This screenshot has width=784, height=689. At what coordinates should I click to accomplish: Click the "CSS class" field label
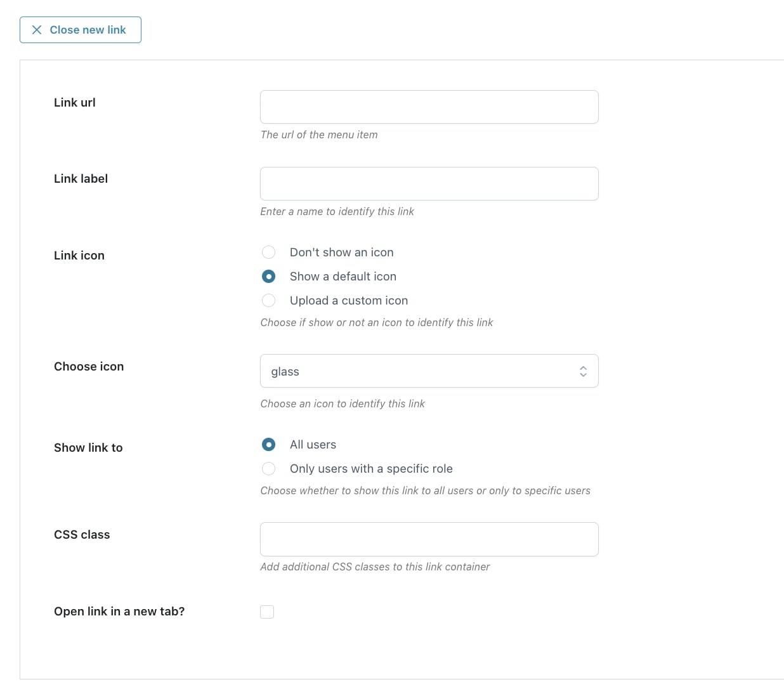[x=82, y=535]
